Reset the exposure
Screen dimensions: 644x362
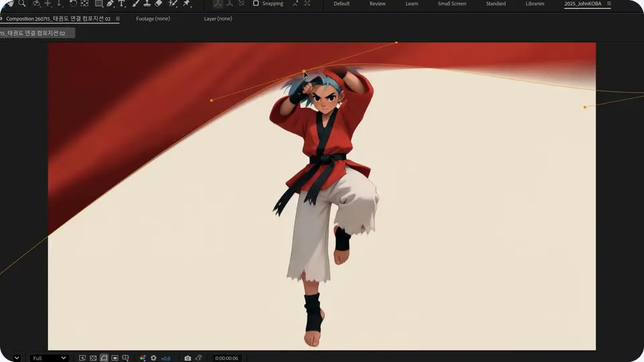pyautogui.click(x=154, y=358)
